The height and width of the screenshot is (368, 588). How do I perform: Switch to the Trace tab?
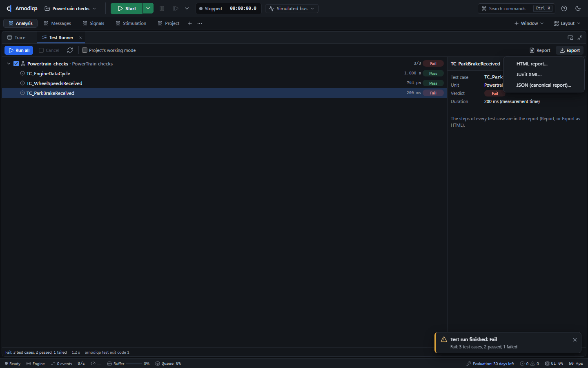click(x=16, y=38)
